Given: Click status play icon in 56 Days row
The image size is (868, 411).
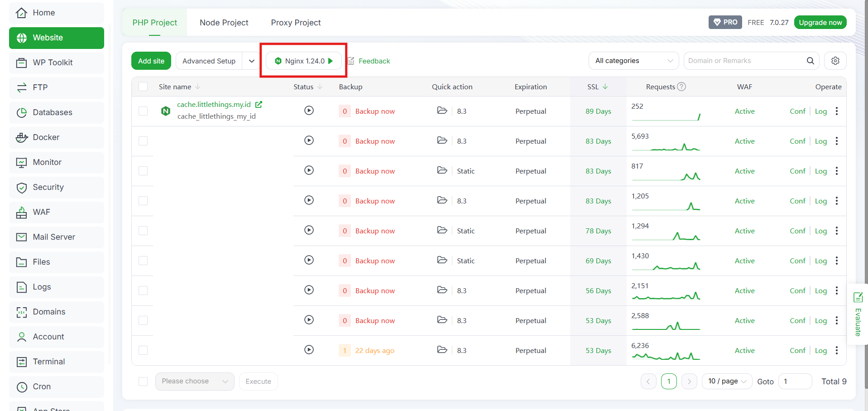Looking at the screenshot, I should pyautogui.click(x=309, y=290).
